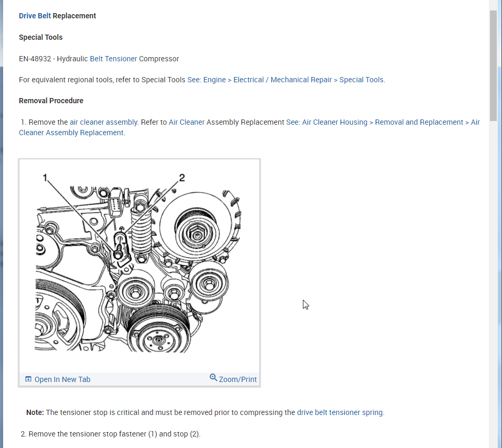
Task: Click the Special Tools heading text
Action: click(x=41, y=37)
